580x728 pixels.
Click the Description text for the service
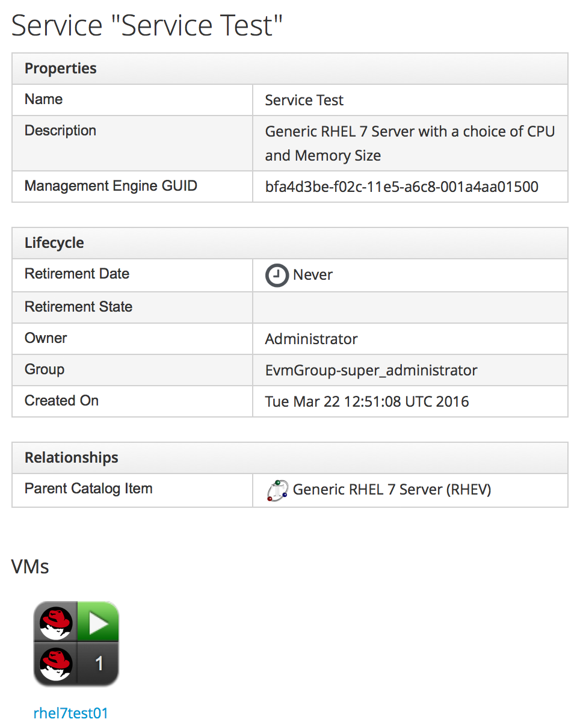point(409,143)
